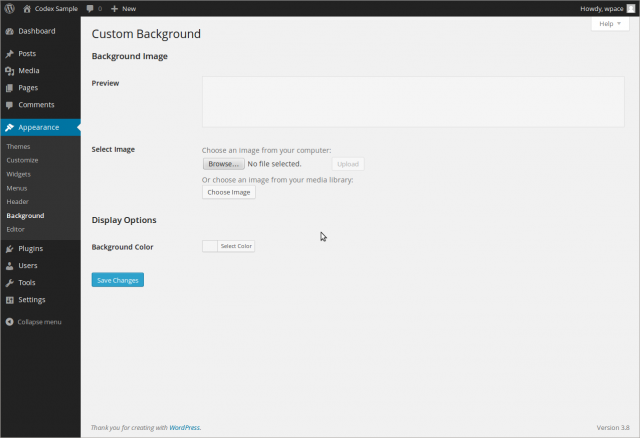This screenshot has height=438, width=640.
Task: Open the Media library icon
Action: [x=9, y=70]
